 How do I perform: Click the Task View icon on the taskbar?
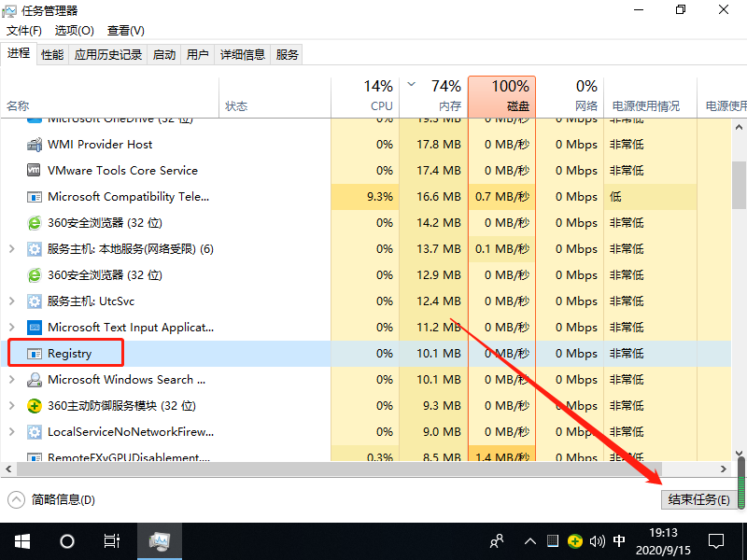[x=111, y=539]
